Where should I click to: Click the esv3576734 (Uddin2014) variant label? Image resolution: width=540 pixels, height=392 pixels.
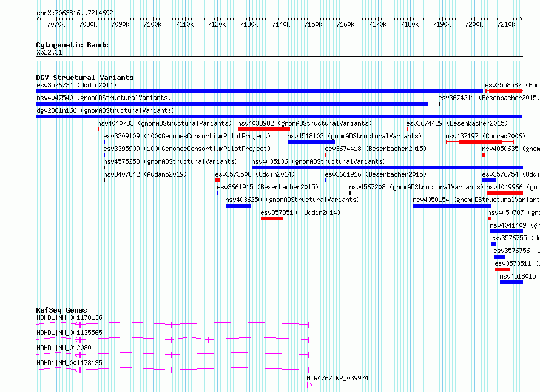point(76,85)
